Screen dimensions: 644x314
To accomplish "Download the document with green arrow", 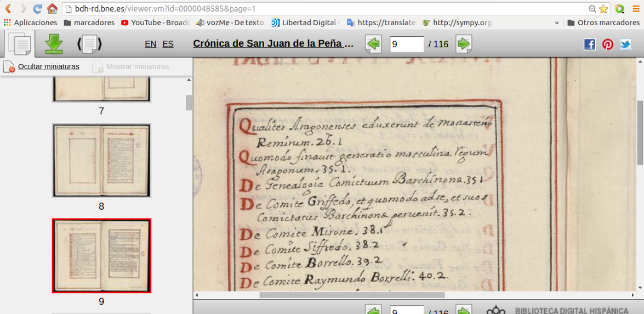I will coord(54,43).
